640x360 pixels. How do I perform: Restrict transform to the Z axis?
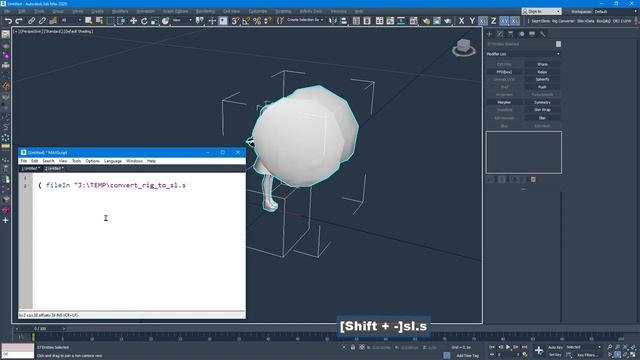pos(493,21)
